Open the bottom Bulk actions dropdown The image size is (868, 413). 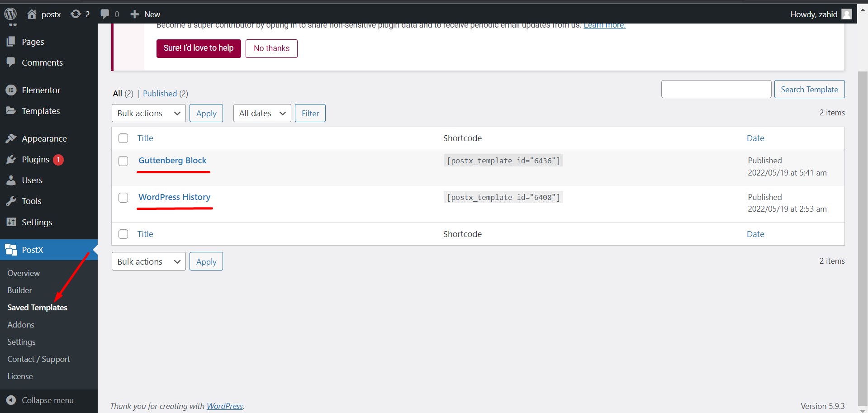pyautogui.click(x=148, y=261)
